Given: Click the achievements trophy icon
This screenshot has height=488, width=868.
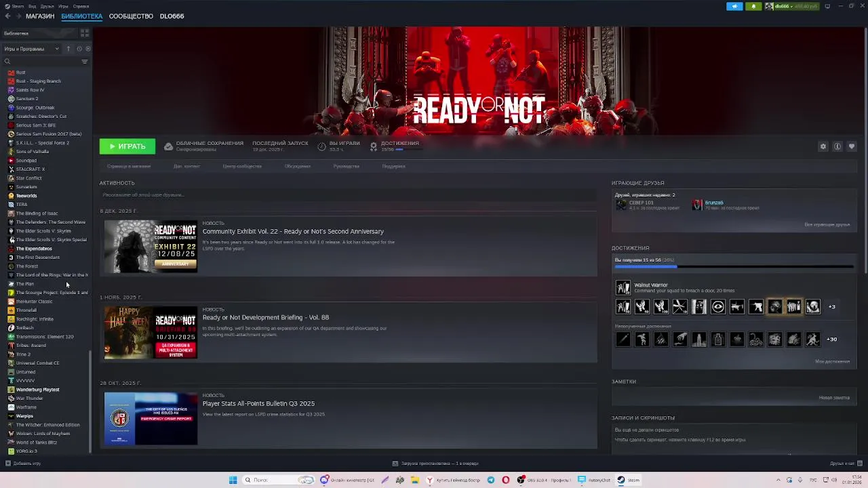Looking at the screenshot, I should pos(374,146).
